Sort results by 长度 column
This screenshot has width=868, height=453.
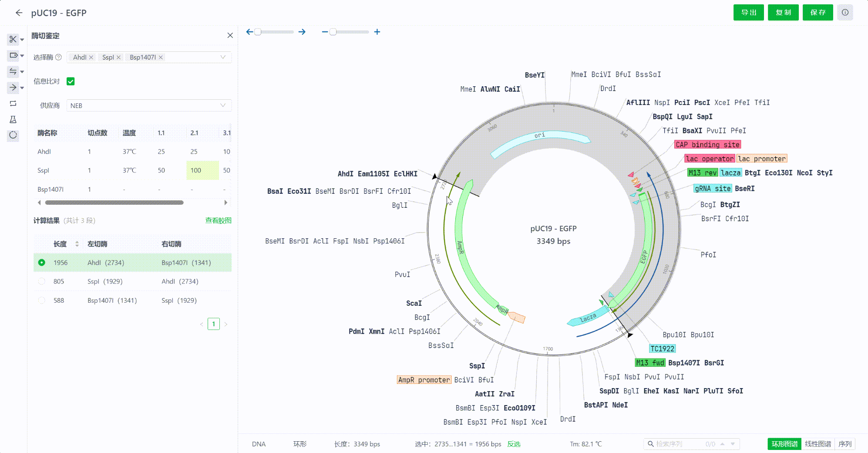77,244
